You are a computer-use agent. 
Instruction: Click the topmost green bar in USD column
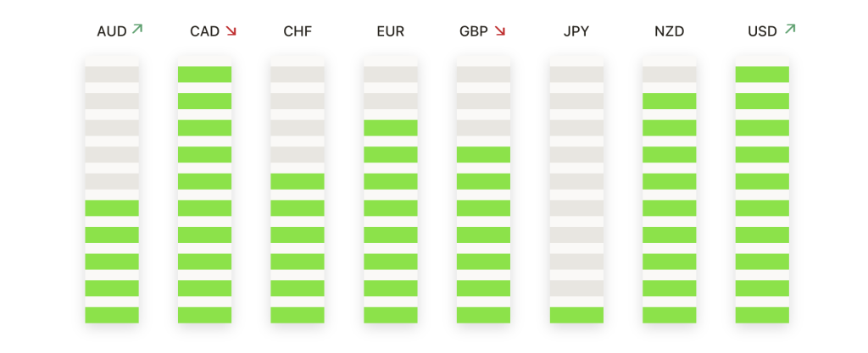pyautogui.click(x=762, y=74)
